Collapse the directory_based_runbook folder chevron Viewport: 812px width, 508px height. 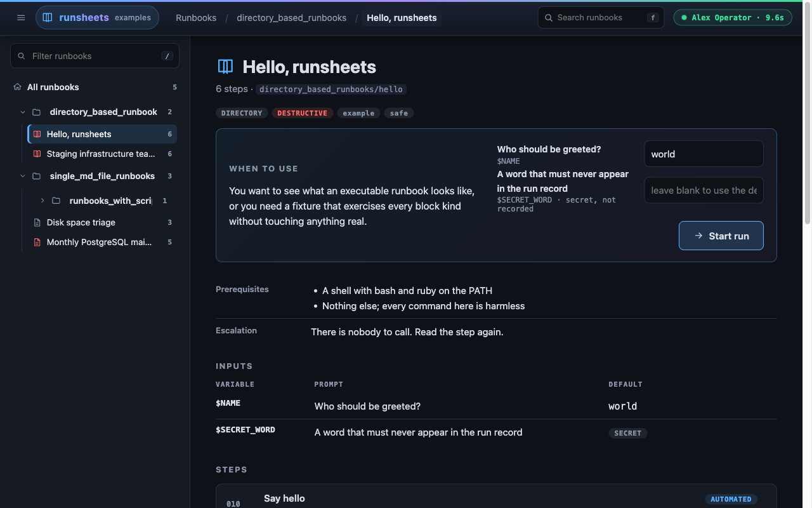click(x=23, y=112)
